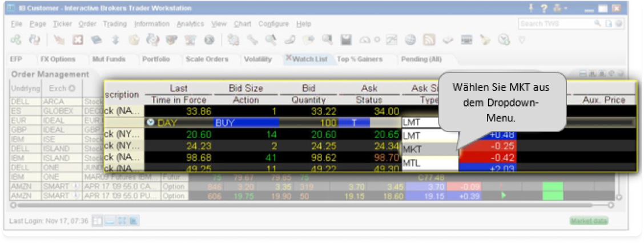Click the first layout icon beside Last Login
Viewport: 644px width, 245px height.
click(x=96, y=221)
